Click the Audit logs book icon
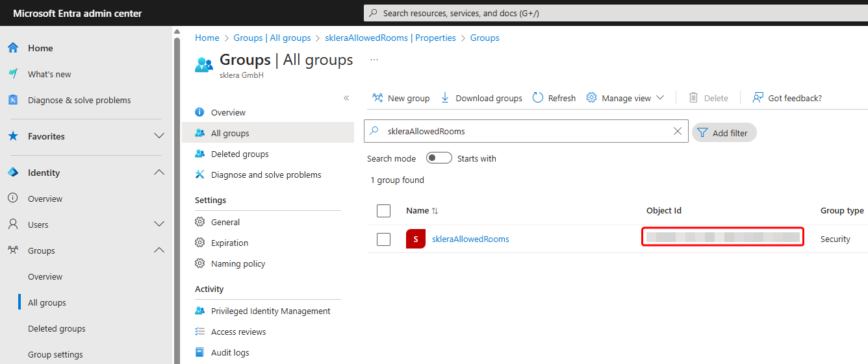 (x=200, y=352)
